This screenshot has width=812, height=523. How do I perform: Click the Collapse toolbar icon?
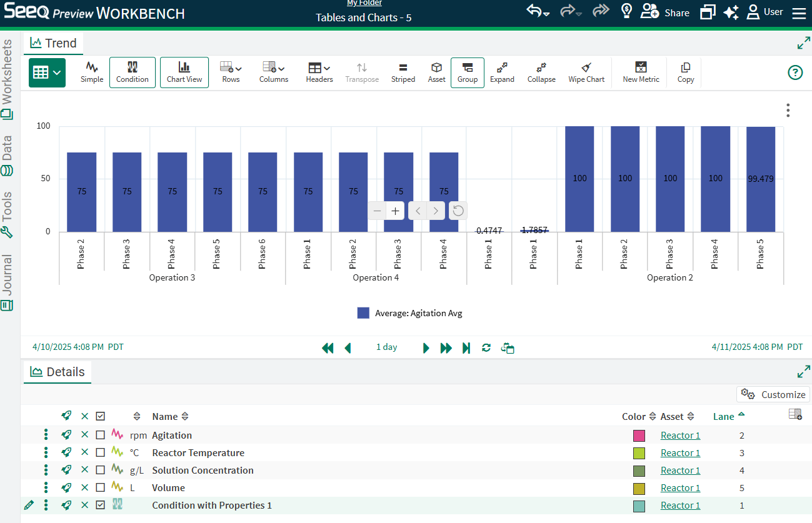coord(541,72)
